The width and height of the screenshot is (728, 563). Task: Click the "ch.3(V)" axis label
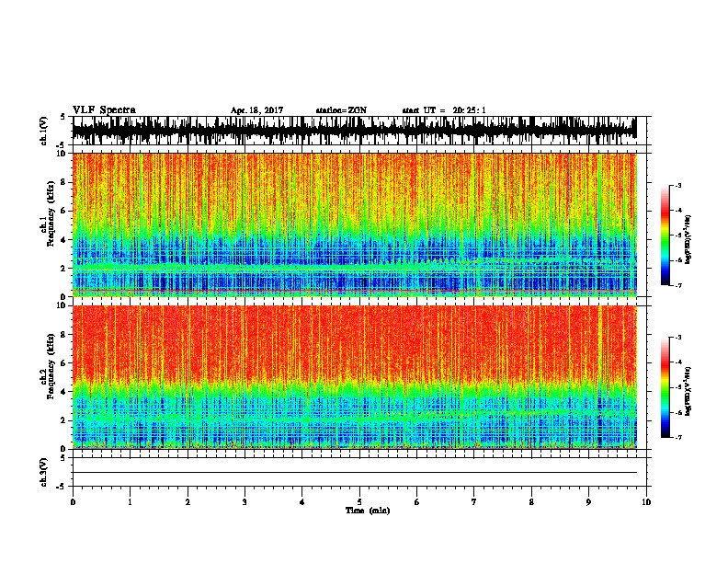click(x=44, y=472)
